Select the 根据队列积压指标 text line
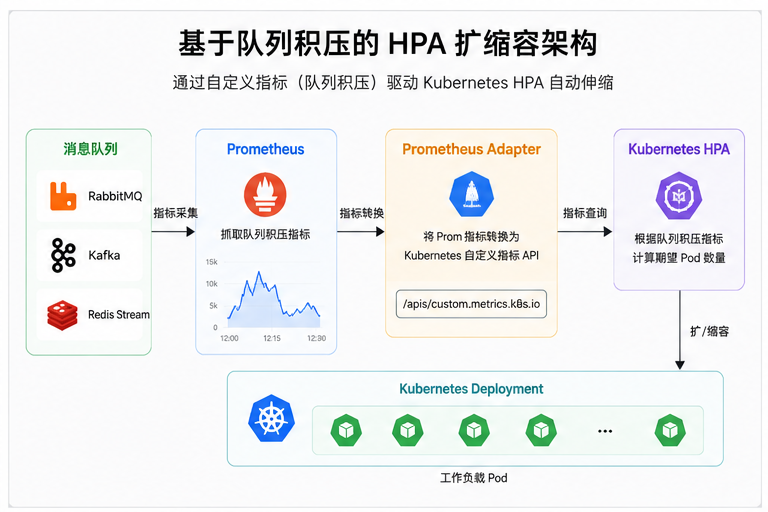Image resolution: width=768 pixels, height=512 pixels. click(679, 239)
